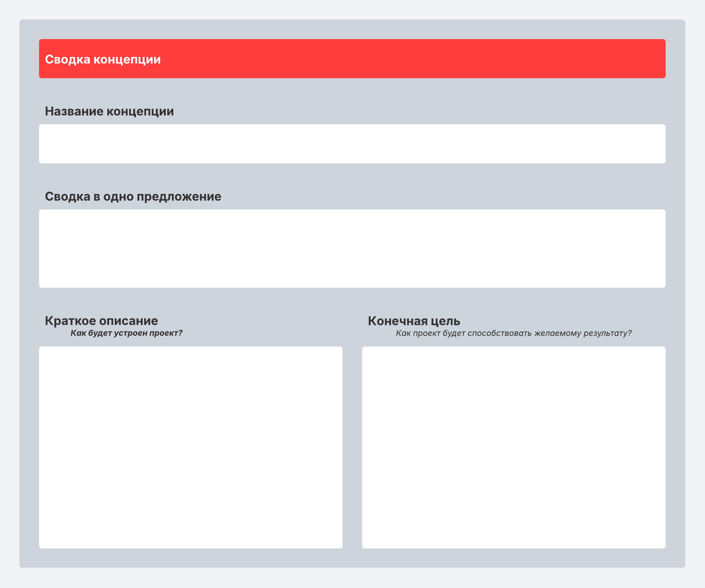Click the 'Сводка концепции' header title text

tap(103, 59)
